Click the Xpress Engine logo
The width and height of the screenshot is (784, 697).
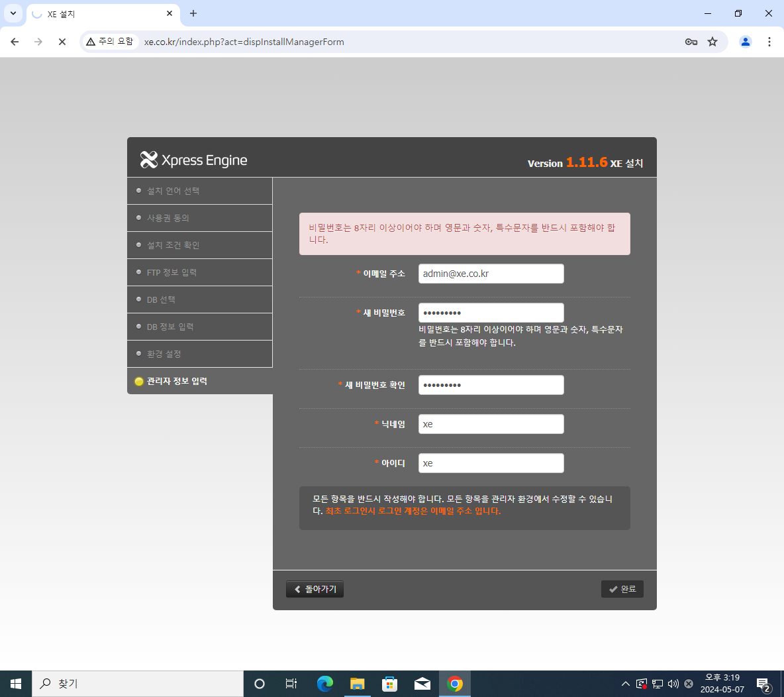tap(193, 160)
